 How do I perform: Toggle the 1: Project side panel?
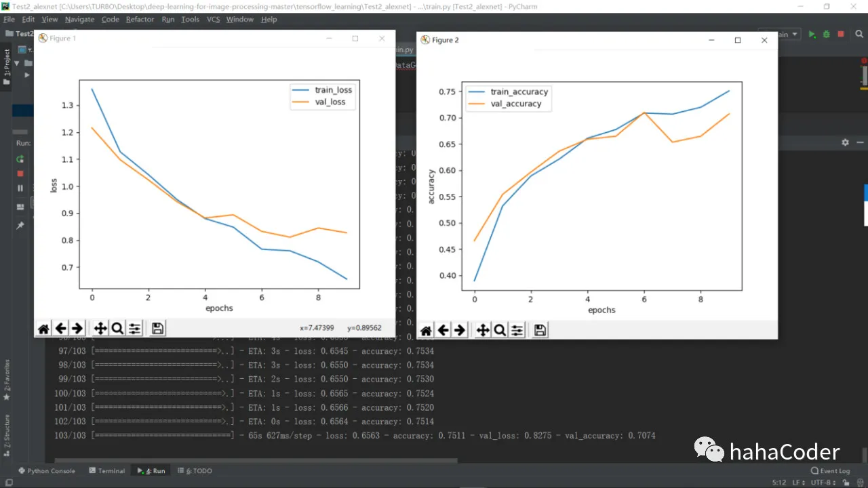tap(7, 66)
